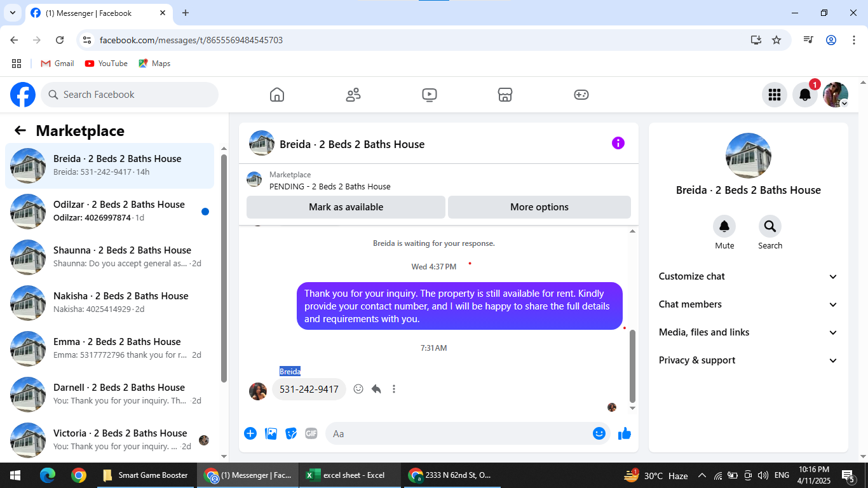Open the Facebook menu grid icon

click(775, 95)
